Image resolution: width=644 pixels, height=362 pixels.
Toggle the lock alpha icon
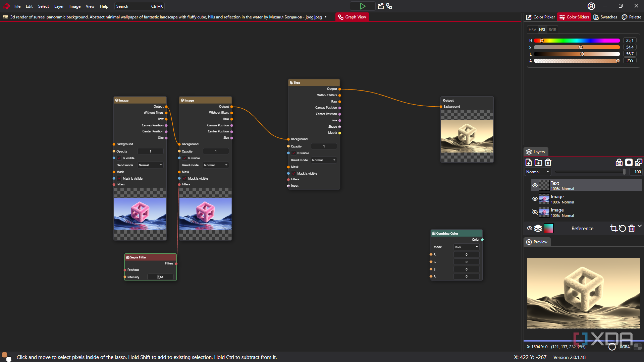click(619, 163)
